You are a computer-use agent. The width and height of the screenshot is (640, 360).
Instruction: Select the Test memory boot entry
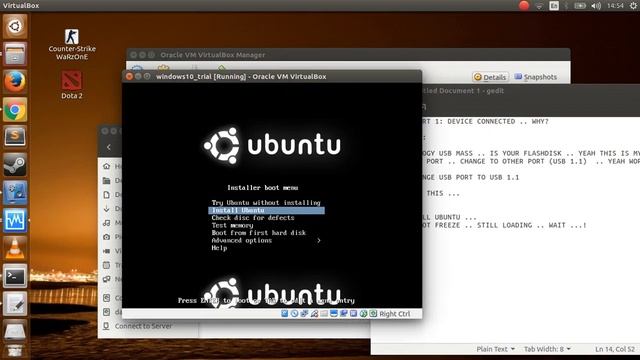click(232, 225)
